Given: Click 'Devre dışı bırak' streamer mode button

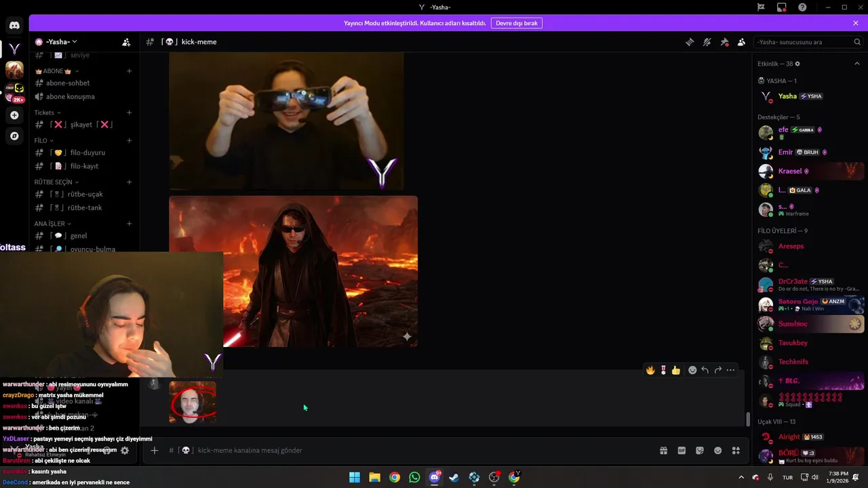Looking at the screenshot, I should tap(517, 23).
